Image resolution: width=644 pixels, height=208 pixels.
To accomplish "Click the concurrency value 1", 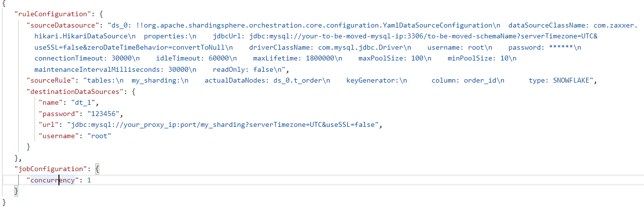I will tap(89, 180).
